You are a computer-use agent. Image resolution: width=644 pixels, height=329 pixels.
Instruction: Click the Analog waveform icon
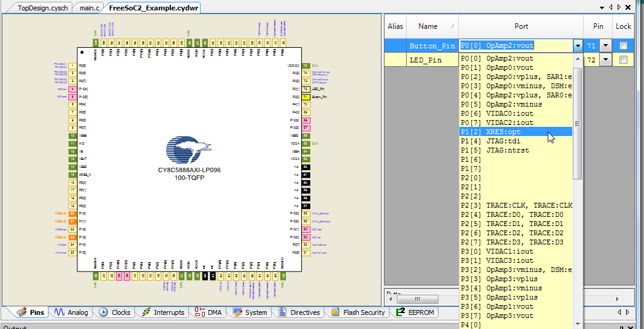[60, 312]
